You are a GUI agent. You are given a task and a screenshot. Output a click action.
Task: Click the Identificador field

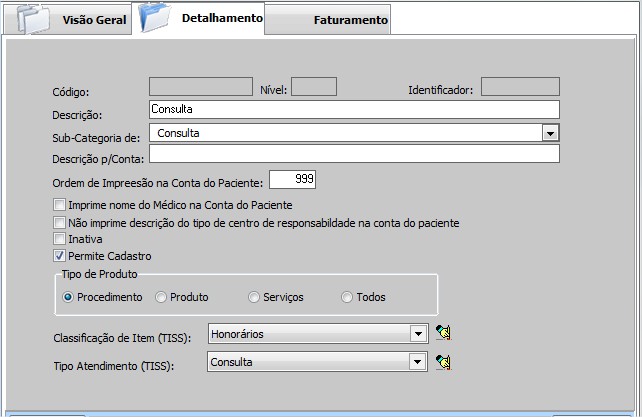(520, 86)
